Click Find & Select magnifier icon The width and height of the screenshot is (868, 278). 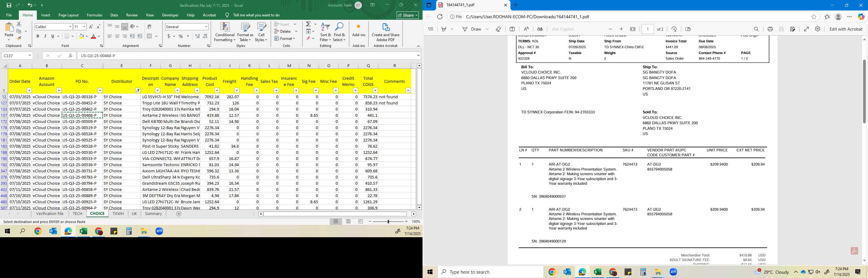point(339,32)
